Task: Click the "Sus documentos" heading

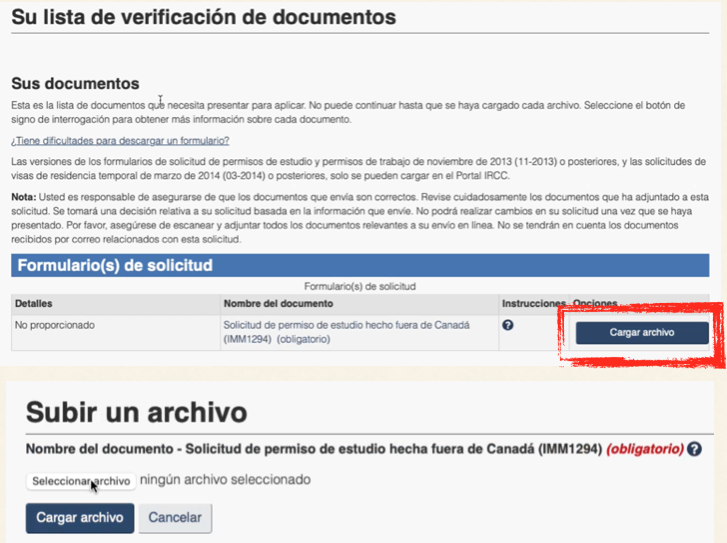Action: click(75, 83)
